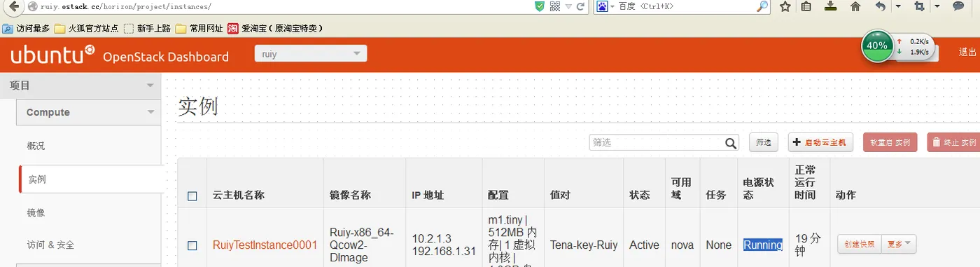Open 爱淘宝 bookmark

[x=276, y=29]
